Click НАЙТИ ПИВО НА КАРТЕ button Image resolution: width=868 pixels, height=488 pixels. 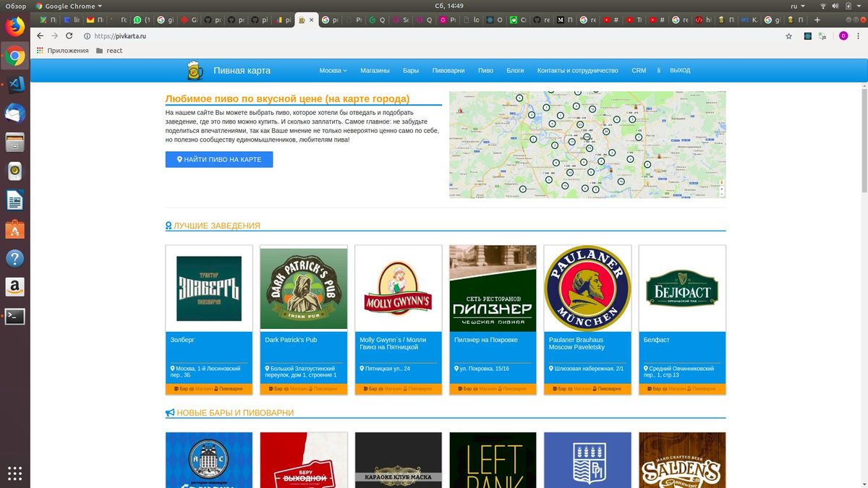pyautogui.click(x=219, y=159)
